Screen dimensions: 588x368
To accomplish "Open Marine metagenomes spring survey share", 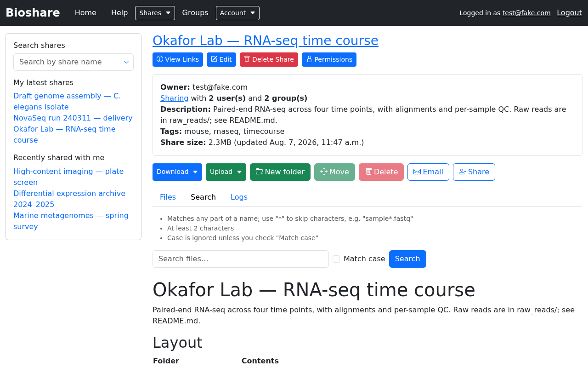I will (x=71, y=221).
